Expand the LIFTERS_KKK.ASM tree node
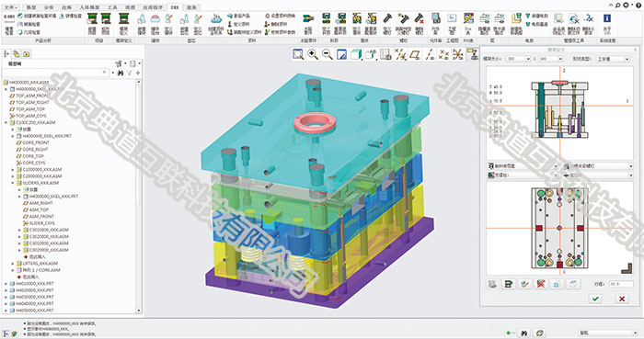Viewport: 644px width, 339px height. tap(13, 264)
